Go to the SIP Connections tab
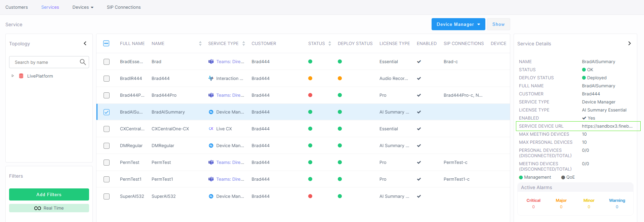 tap(124, 7)
